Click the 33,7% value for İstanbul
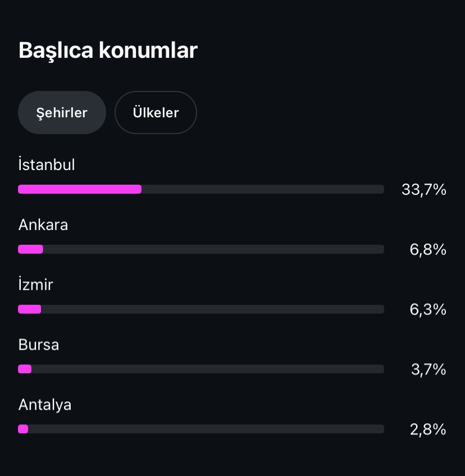Screen dimensions: 465x476 pyautogui.click(x=423, y=189)
